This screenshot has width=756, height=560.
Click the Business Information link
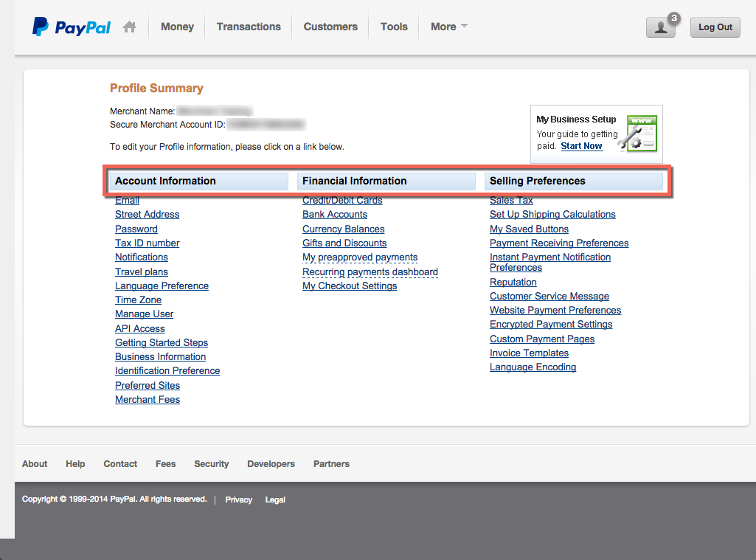(161, 356)
